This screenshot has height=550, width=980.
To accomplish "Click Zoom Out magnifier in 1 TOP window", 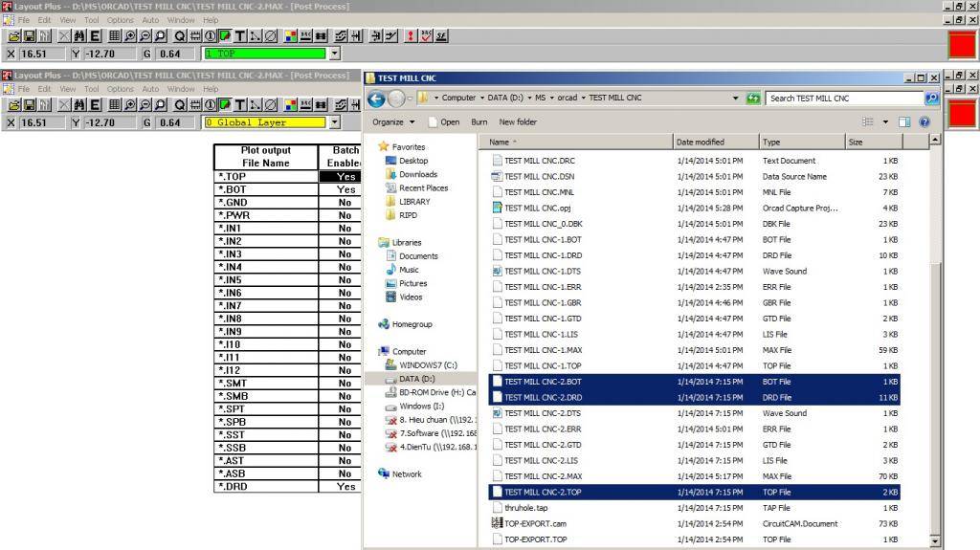I will point(145,36).
